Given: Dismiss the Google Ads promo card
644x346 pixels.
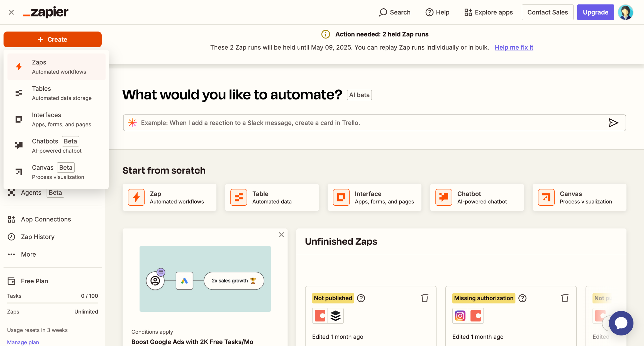Looking at the screenshot, I should (281, 235).
